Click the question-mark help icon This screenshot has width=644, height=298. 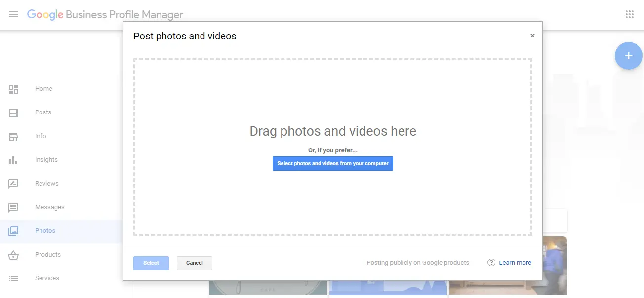pyautogui.click(x=491, y=262)
